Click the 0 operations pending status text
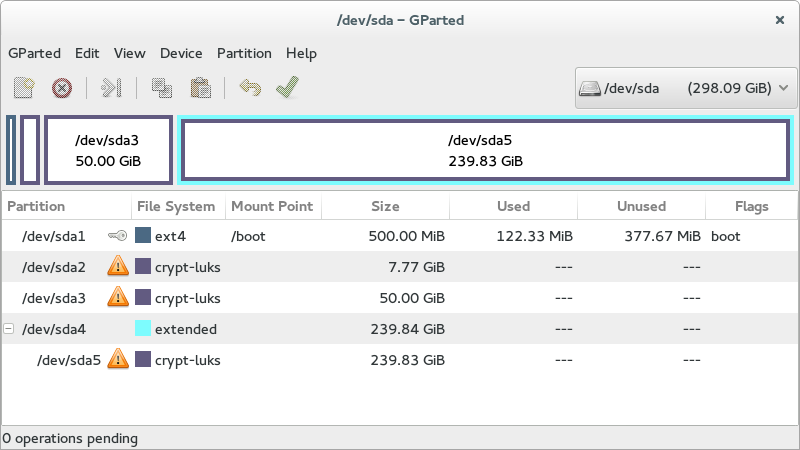The height and width of the screenshot is (450, 800). pos(70,438)
